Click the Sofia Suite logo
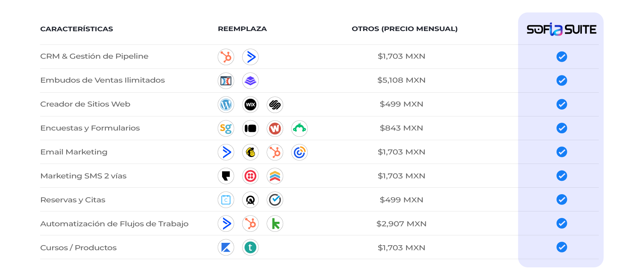Viewport: 644px width, 280px height. coord(561,29)
